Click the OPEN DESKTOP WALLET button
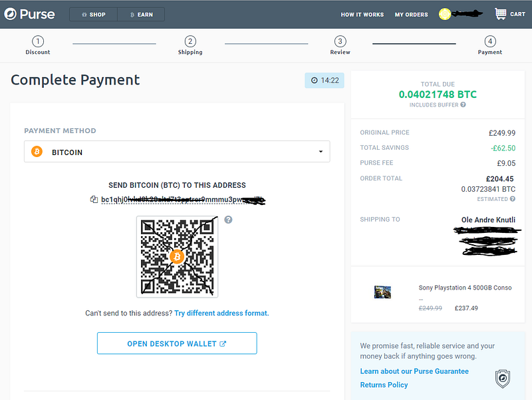Viewport: 532px width, 400px height. coord(177,343)
